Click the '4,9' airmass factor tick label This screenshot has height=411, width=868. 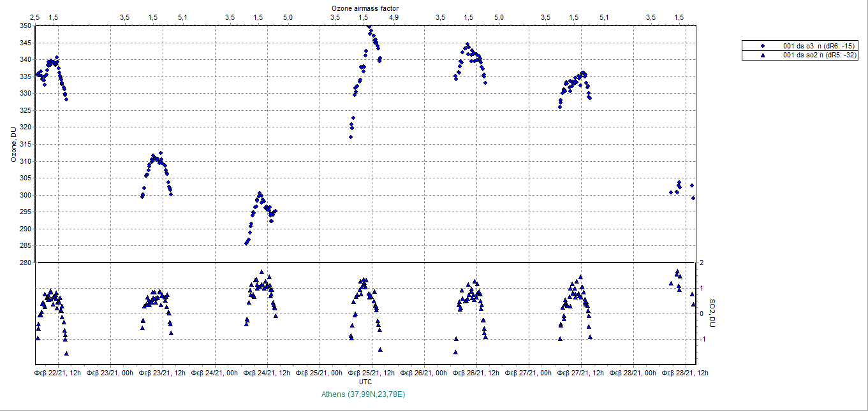394,17
